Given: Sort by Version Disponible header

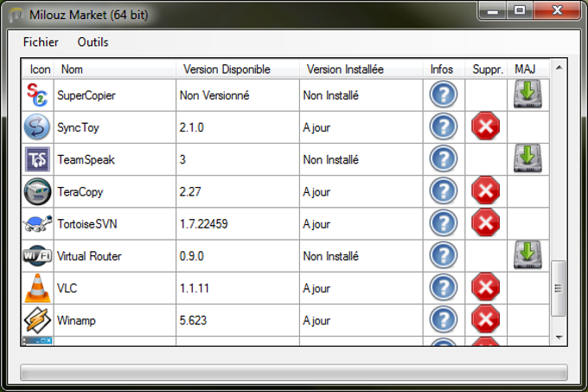Looking at the screenshot, I should [238, 69].
